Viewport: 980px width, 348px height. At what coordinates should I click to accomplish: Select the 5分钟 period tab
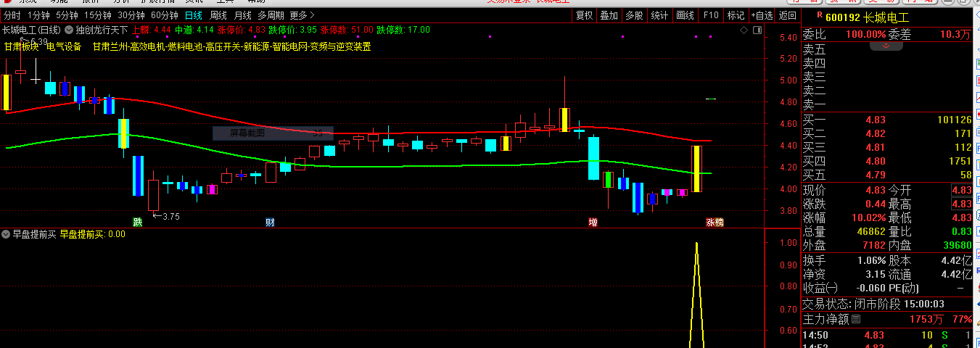point(67,14)
